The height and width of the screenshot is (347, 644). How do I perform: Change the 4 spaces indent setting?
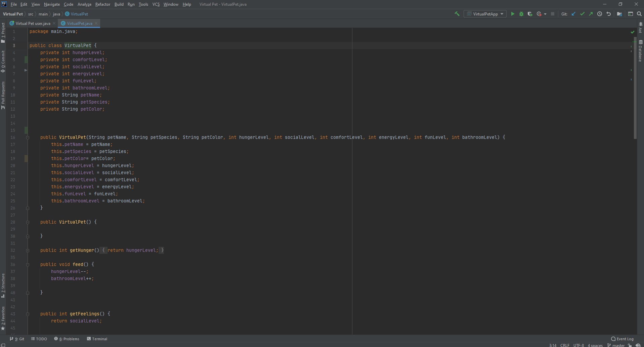(x=595, y=345)
